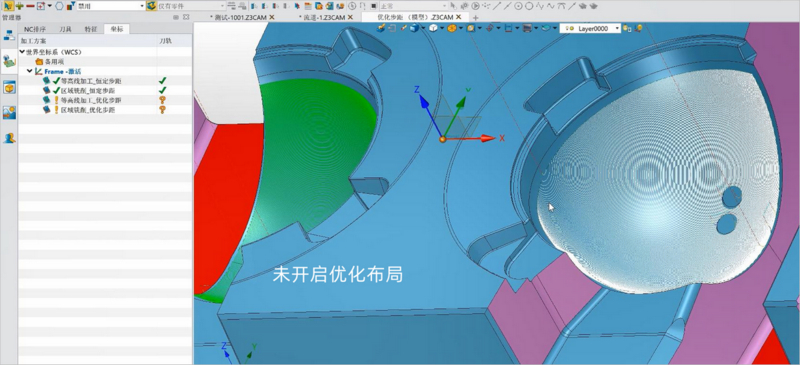Image resolution: width=800 pixels, height=365 pixels.
Task: Collapse the 世界坐标系 (WCS) tree node
Action: point(22,52)
